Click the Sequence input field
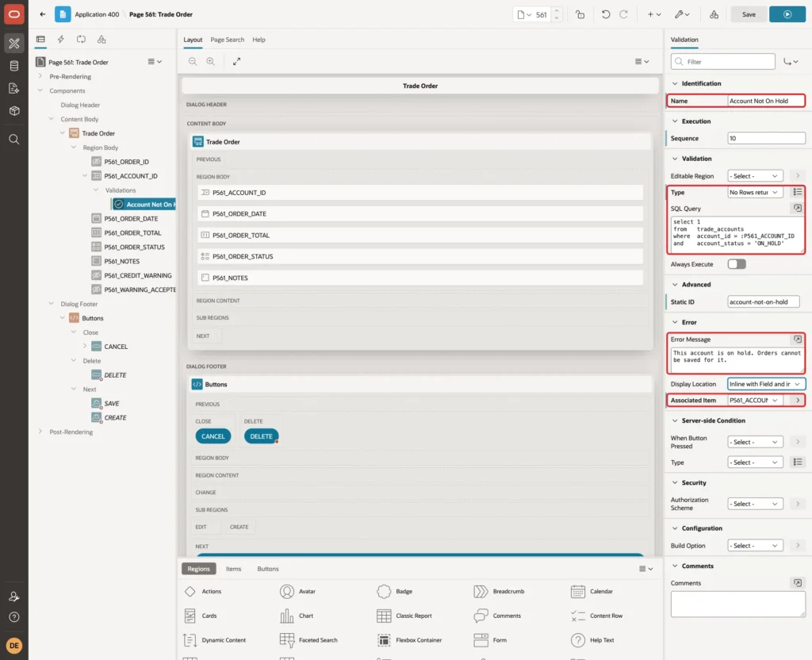Screen dimensions: 812x660 point(766,138)
